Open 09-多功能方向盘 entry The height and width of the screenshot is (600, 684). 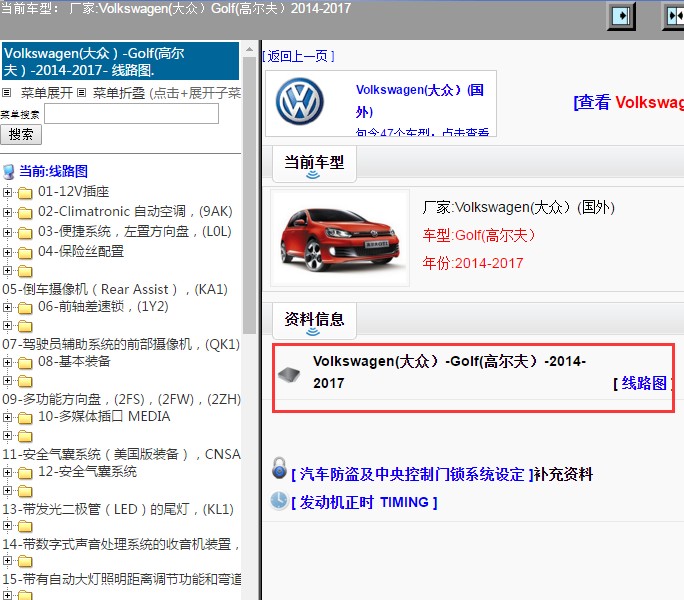coord(121,399)
